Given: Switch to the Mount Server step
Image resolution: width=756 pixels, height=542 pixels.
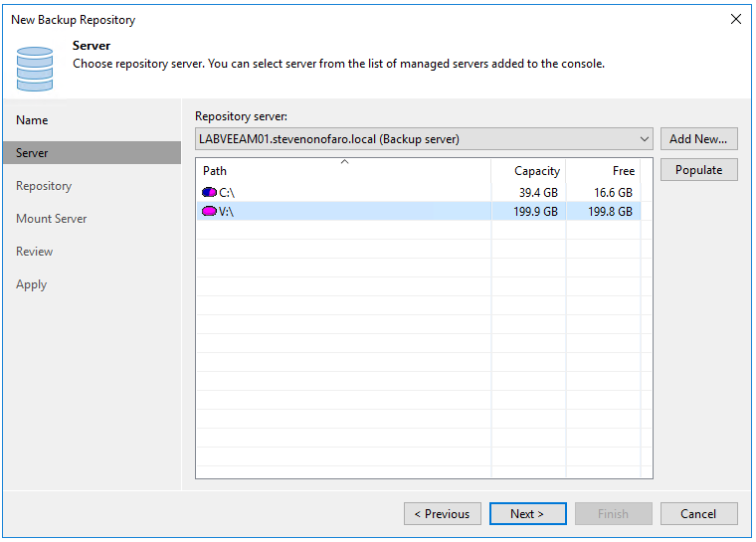Looking at the screenshot, I should click(x=52, y=219).
